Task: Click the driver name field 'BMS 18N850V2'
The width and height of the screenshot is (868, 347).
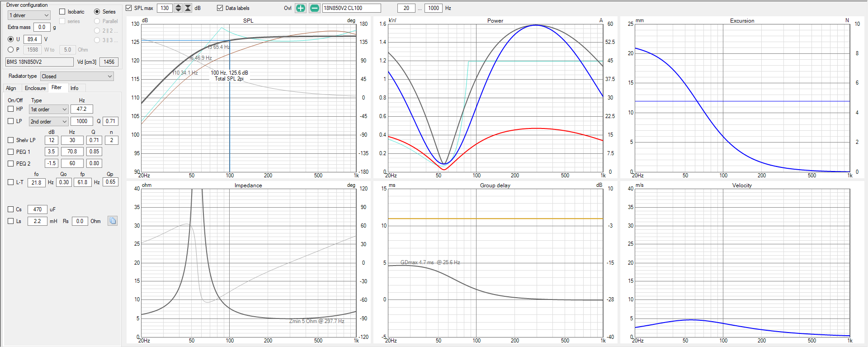Action: (x=39, y=62)
